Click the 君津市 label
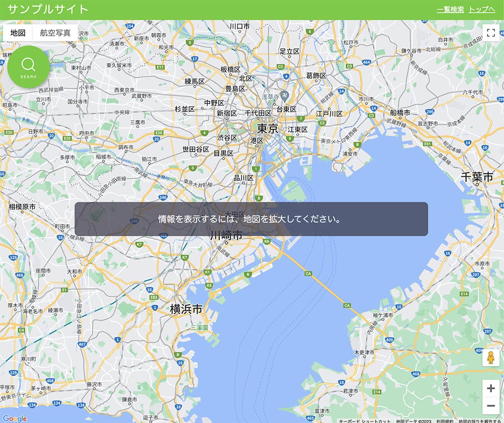 pos(350,391)
